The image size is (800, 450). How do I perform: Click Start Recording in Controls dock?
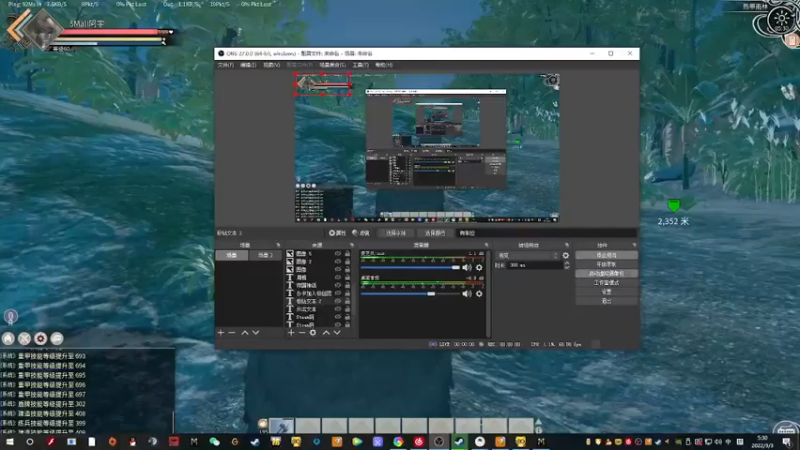[x=606, y=264]
